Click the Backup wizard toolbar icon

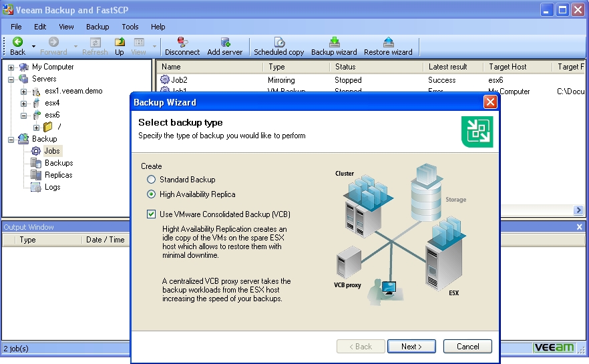[334, 42]
